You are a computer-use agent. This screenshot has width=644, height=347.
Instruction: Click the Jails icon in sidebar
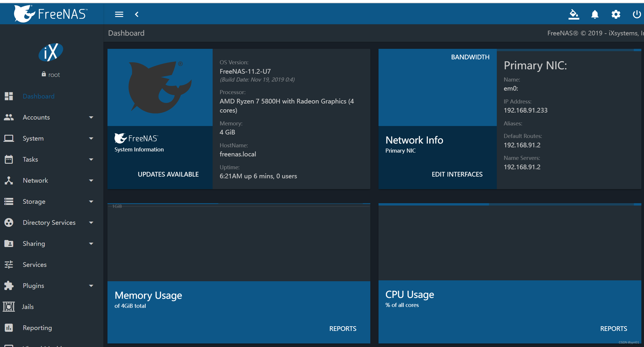click(x=9, y=307)
